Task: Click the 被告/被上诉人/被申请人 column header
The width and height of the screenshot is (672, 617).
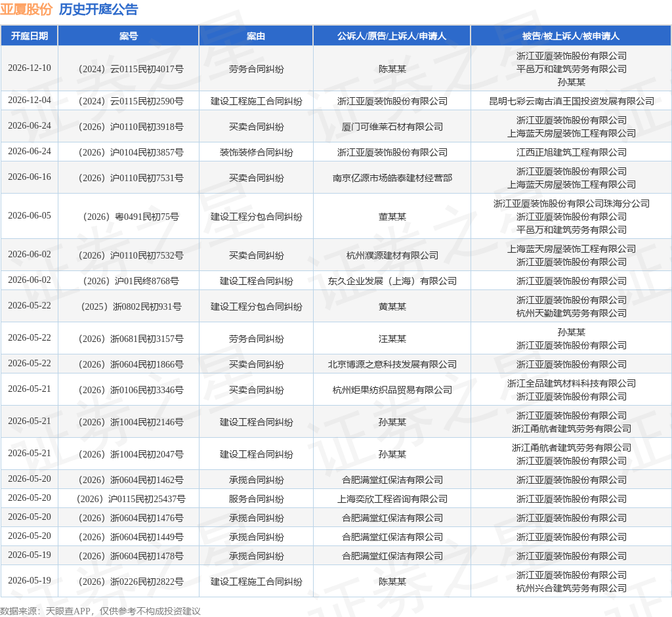Action: pyautogui.click(x=571, y=36)
